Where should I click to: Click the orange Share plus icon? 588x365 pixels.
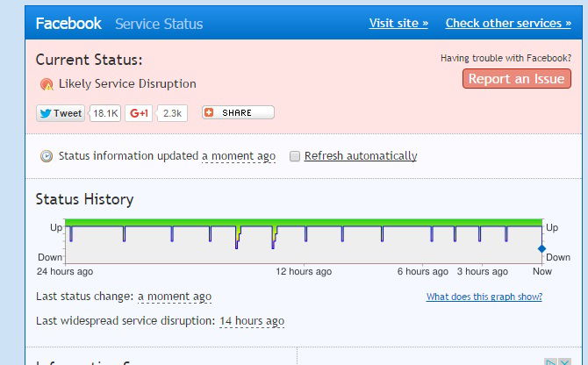[209, 113]
